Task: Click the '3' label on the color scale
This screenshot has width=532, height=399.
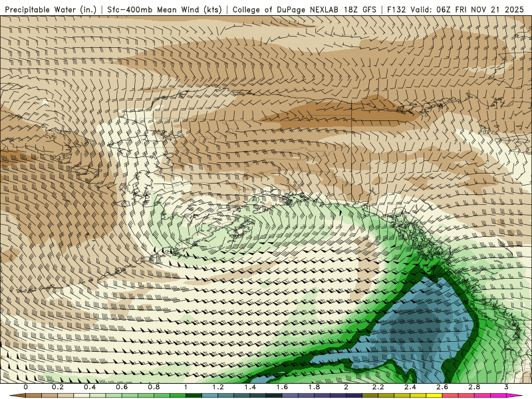Action: 506,387
